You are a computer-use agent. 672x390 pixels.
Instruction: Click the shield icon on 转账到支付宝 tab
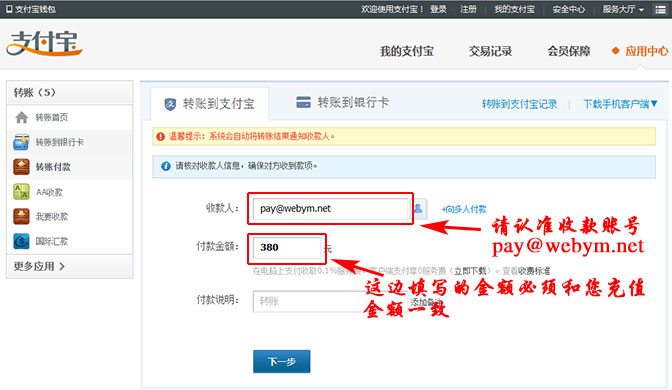point(170,104)
